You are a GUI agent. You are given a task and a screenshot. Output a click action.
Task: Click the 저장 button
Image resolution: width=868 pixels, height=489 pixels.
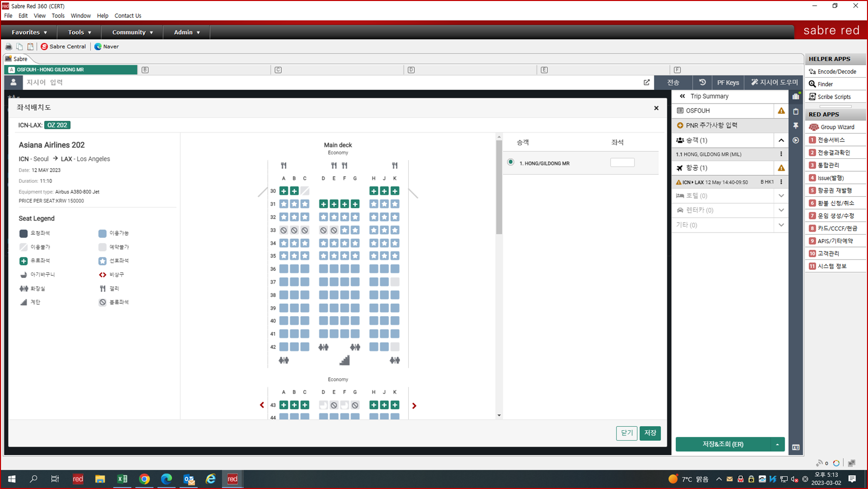(650, 433)
